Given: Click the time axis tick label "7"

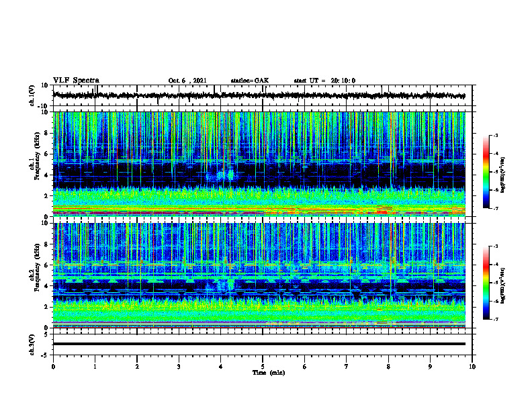Looking at the screenshot, I should 347,367.
